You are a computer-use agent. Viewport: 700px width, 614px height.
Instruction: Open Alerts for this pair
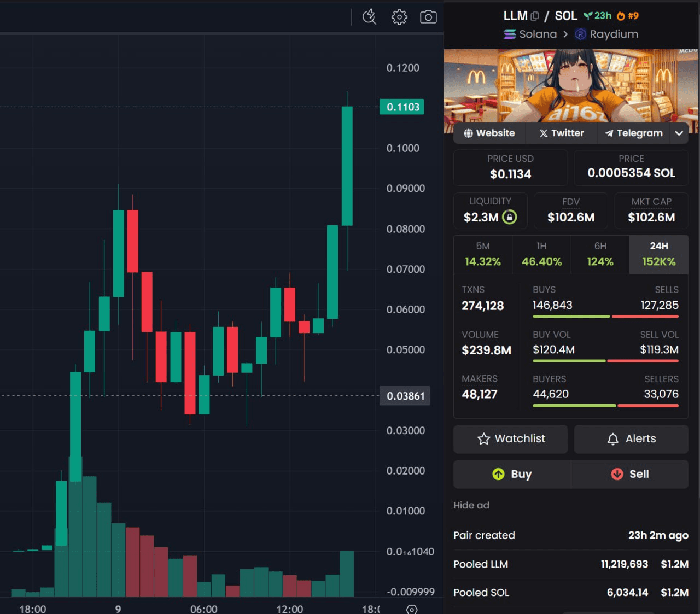[x=631, y=438]
